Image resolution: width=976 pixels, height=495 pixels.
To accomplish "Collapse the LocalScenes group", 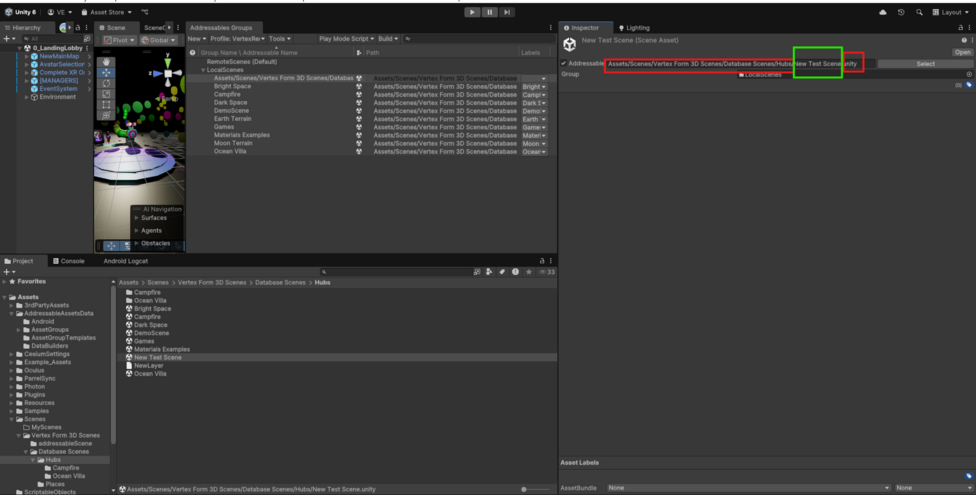I will click(203, 70).
